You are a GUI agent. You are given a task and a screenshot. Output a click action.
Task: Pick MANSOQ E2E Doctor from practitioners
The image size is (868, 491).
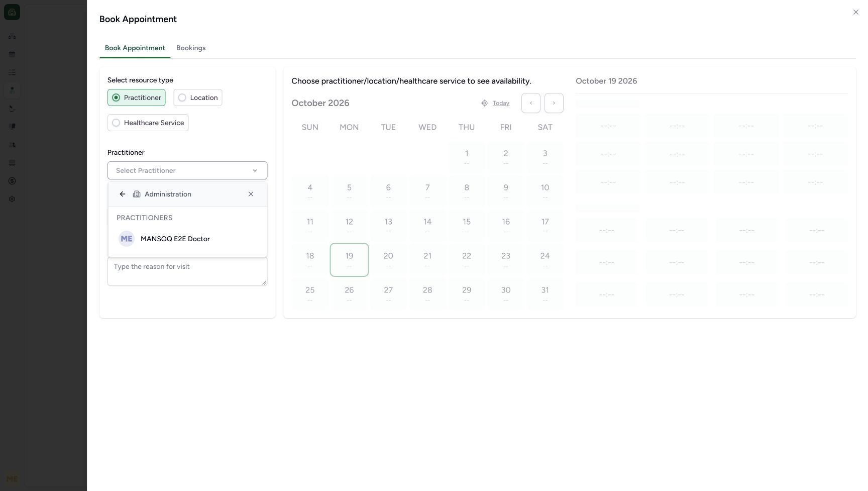(187, 239)
